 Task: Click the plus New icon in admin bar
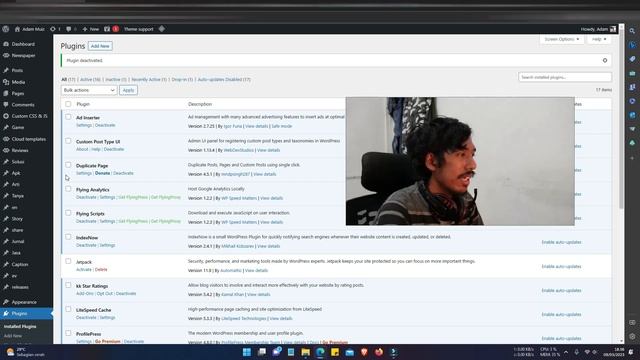click(85, 29)
